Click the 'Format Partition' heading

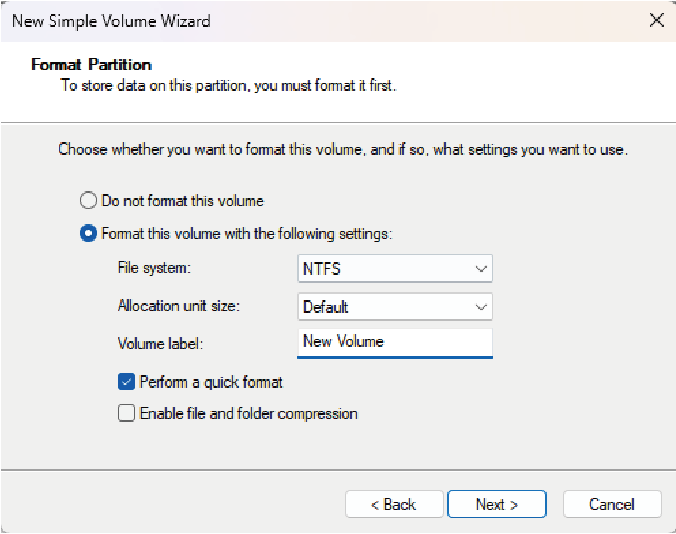[91, 65]
